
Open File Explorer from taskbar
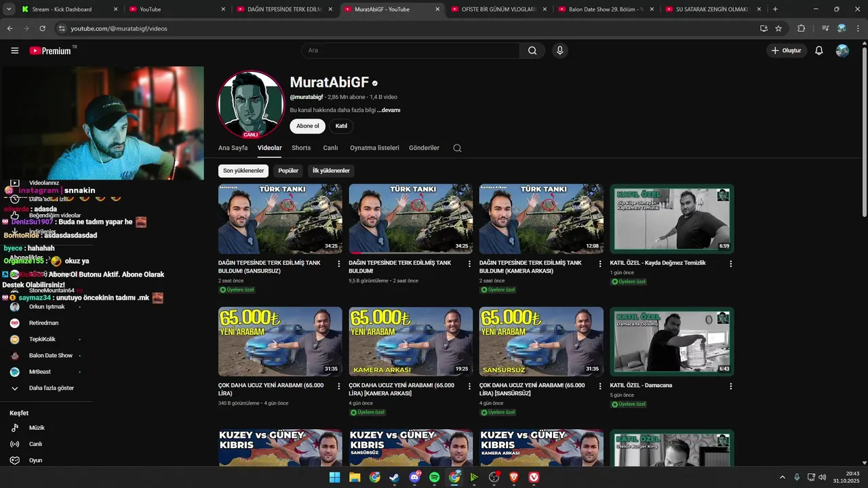point(355,477)
